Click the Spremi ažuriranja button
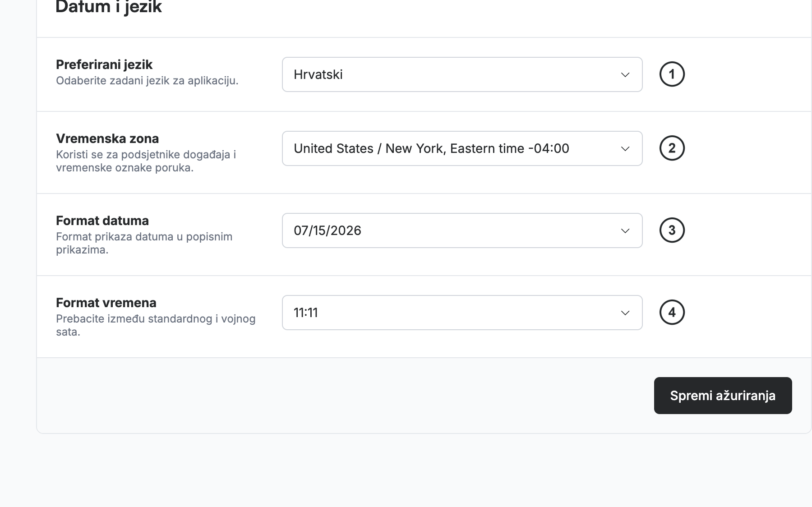The height and width of the screenshot is (507, 812). 723,396
